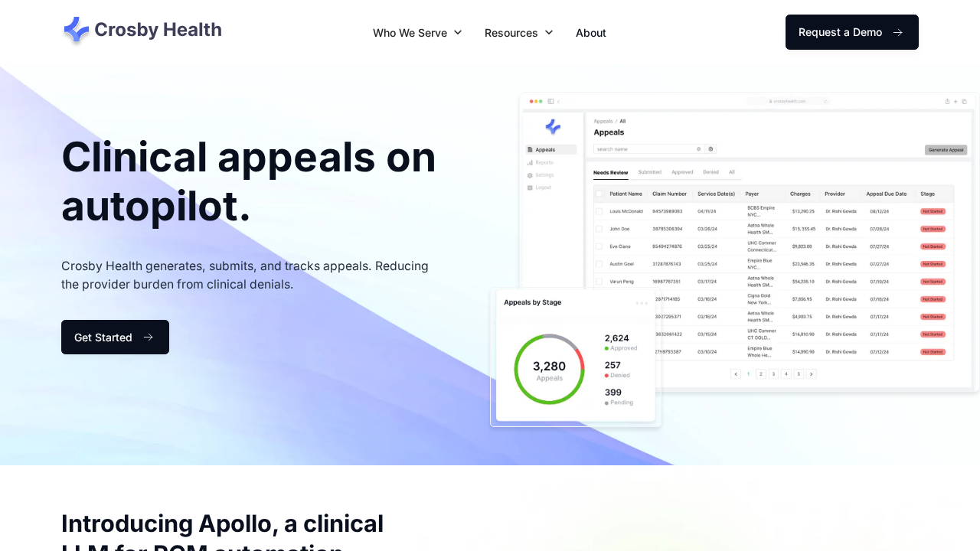Select the checkbox for Louis McDonald's row
The width and height of the screenshot is (980, 551).
[599, 211]
